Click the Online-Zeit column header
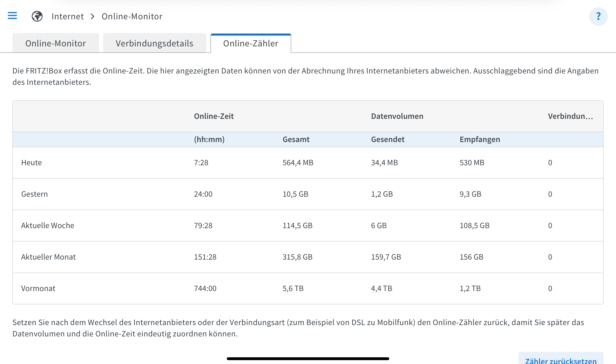 214,116
